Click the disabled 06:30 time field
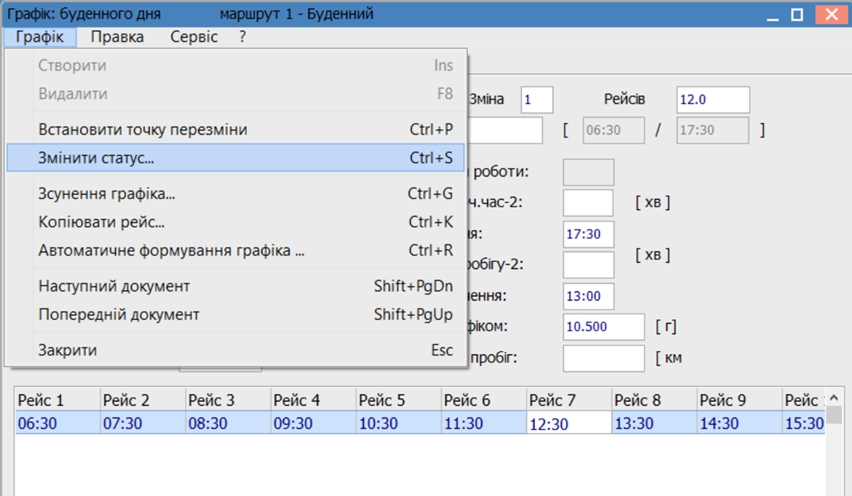The width and height of the screenshot is (852, 496). click(x=613, y=130)
